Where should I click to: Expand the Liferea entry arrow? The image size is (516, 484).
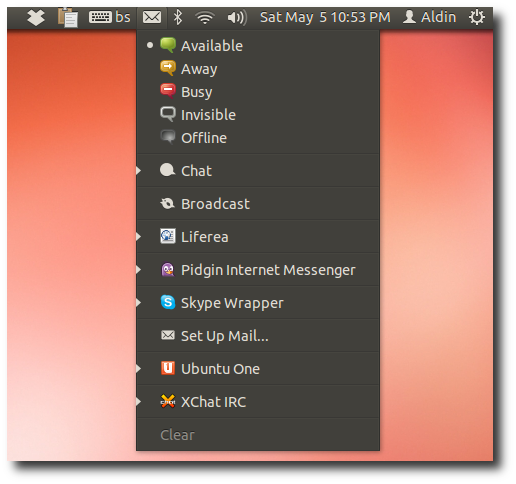point(139,237)
